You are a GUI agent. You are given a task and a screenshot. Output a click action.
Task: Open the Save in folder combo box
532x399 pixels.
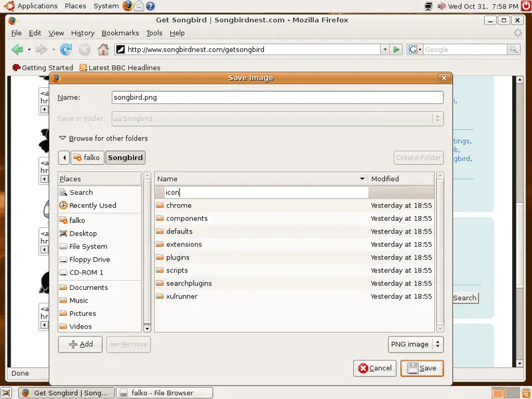pos(277,119)
